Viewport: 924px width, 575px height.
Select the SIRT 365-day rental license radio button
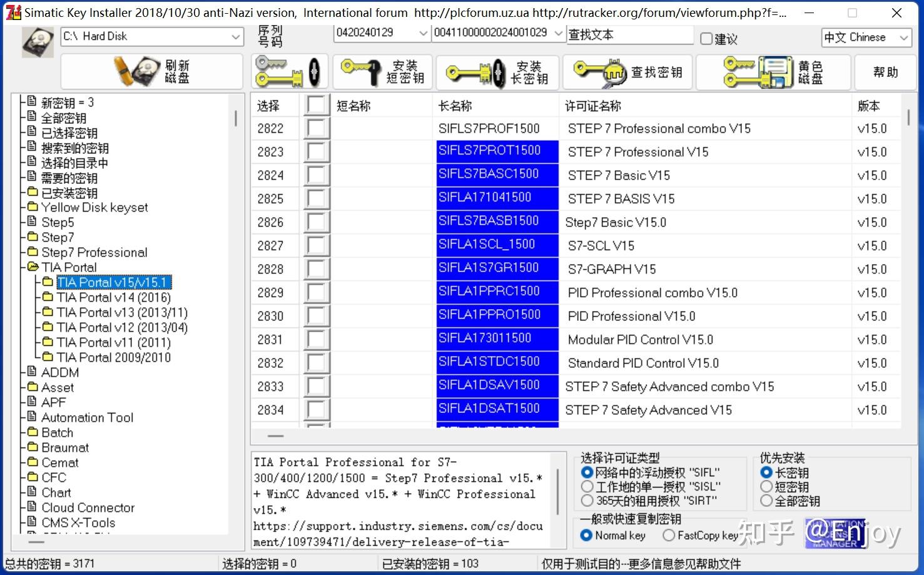coord(587,501)
